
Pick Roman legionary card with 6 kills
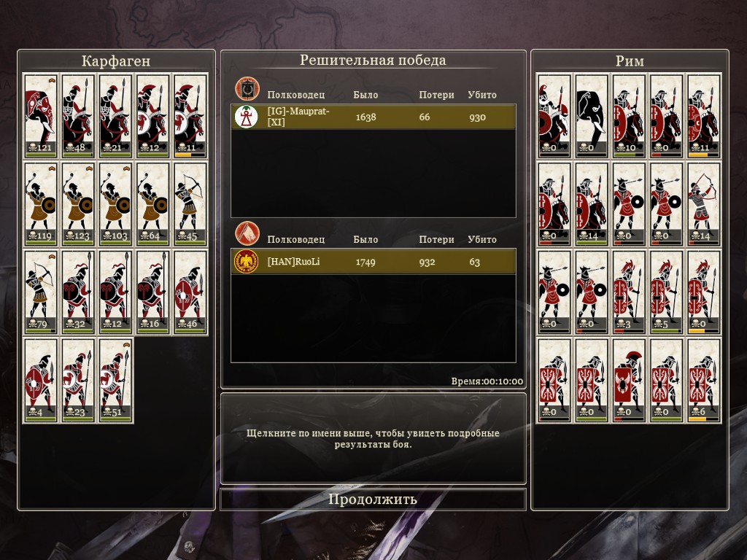click(x=704, y=381)
